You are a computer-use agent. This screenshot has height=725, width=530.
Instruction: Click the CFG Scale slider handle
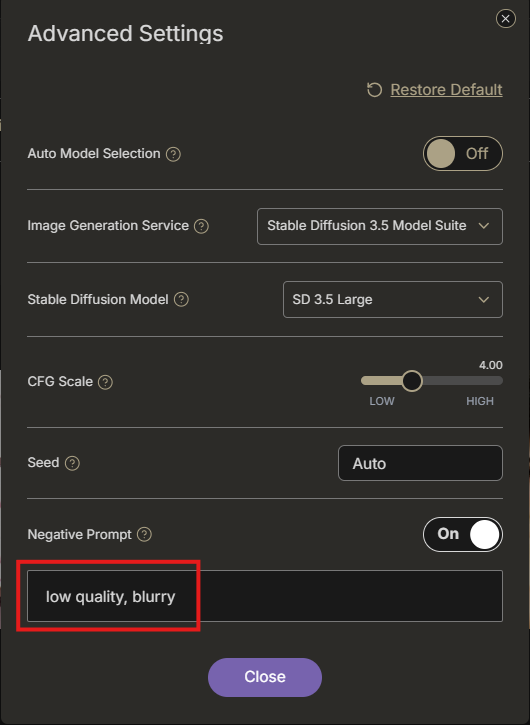[412, 381]
